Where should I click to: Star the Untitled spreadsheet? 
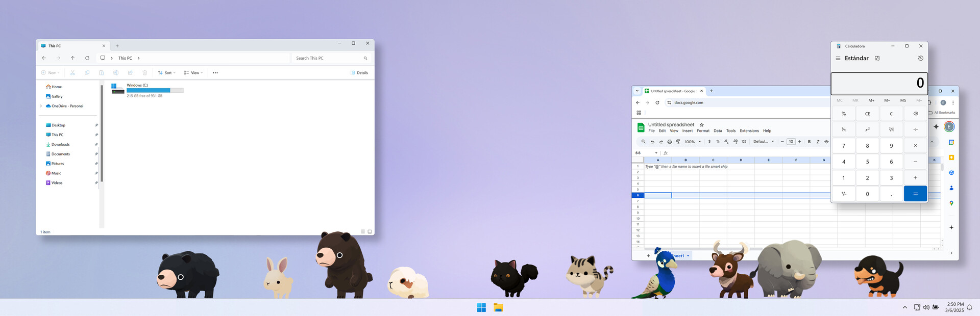pyautogui.click(x=702, y=125)
